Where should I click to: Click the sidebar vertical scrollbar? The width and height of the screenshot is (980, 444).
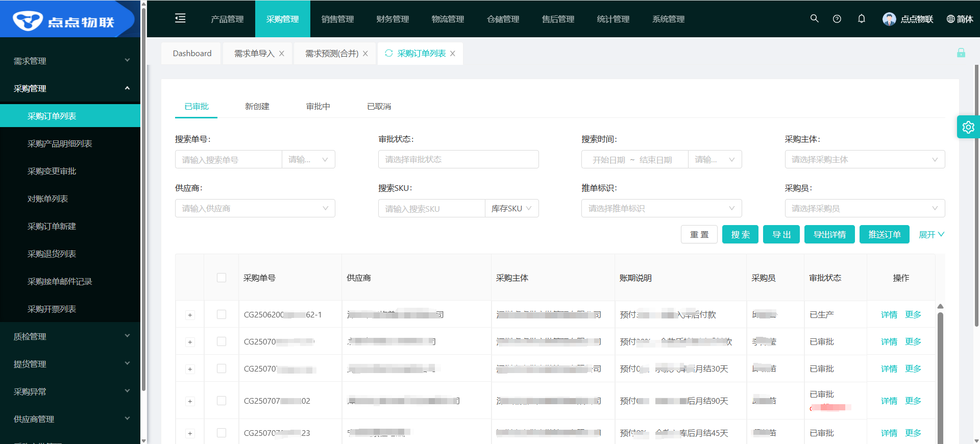click(143, 199)
